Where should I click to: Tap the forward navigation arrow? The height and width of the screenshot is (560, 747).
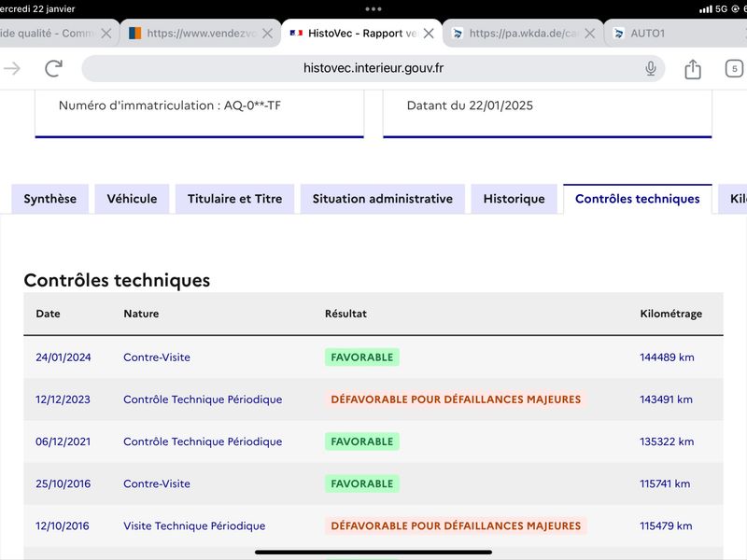(x=12, y=68)
